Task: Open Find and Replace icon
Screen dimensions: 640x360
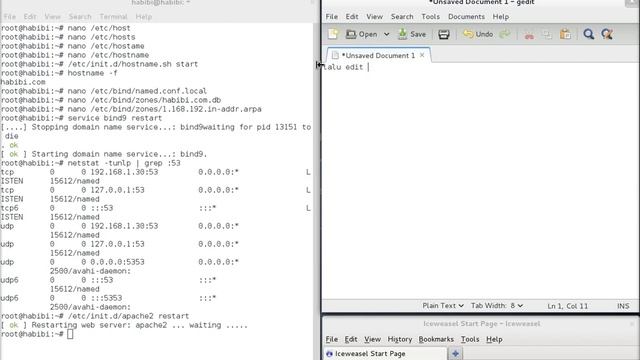Action: 607,34
